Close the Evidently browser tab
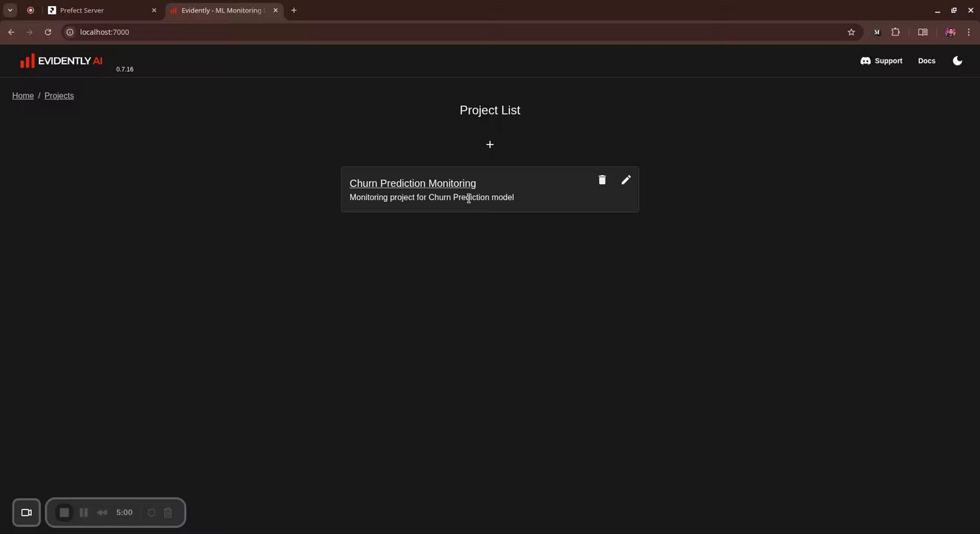 click(276, 10)
